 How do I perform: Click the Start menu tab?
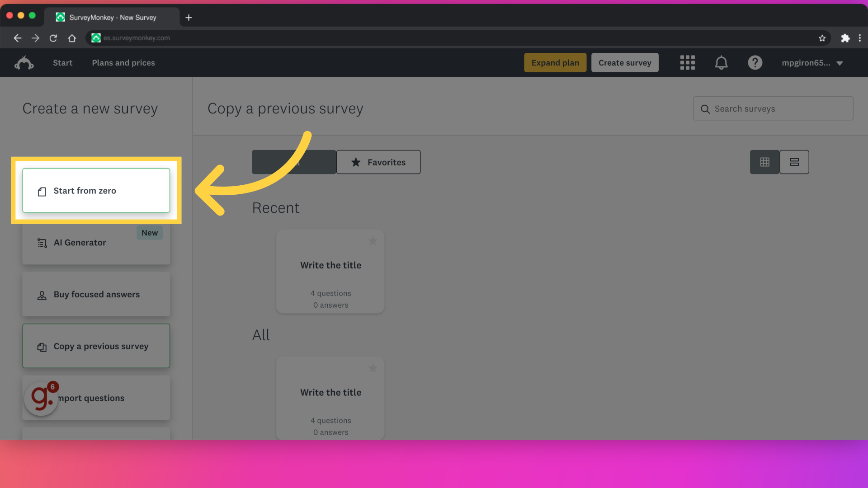coord(62,62)
